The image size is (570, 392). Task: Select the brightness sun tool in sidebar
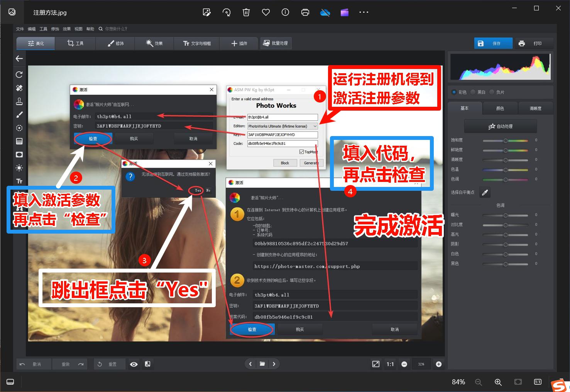pos(19,168)
